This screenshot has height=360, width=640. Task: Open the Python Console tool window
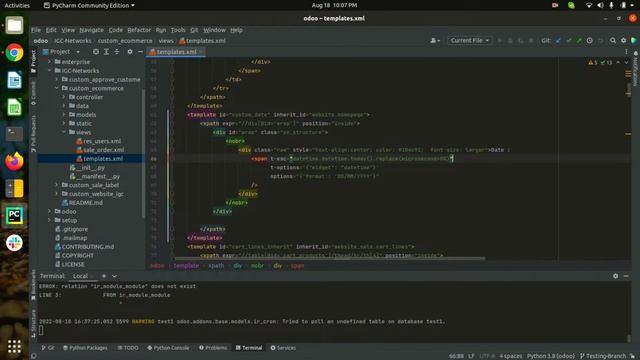(x=168, y=348)
